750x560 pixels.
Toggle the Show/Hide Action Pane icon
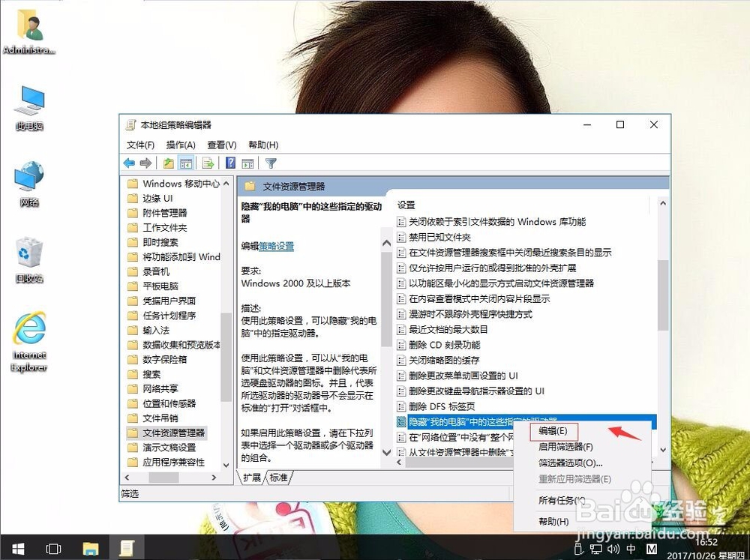(x=248, y=163)
